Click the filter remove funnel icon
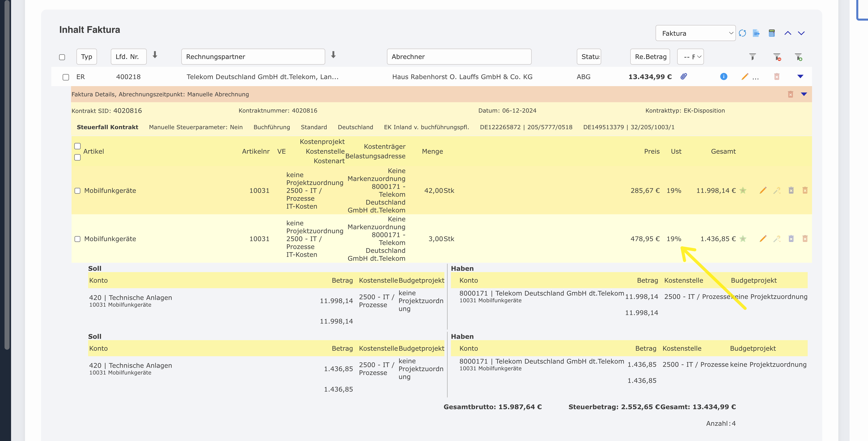 click(x=777, y=57)
